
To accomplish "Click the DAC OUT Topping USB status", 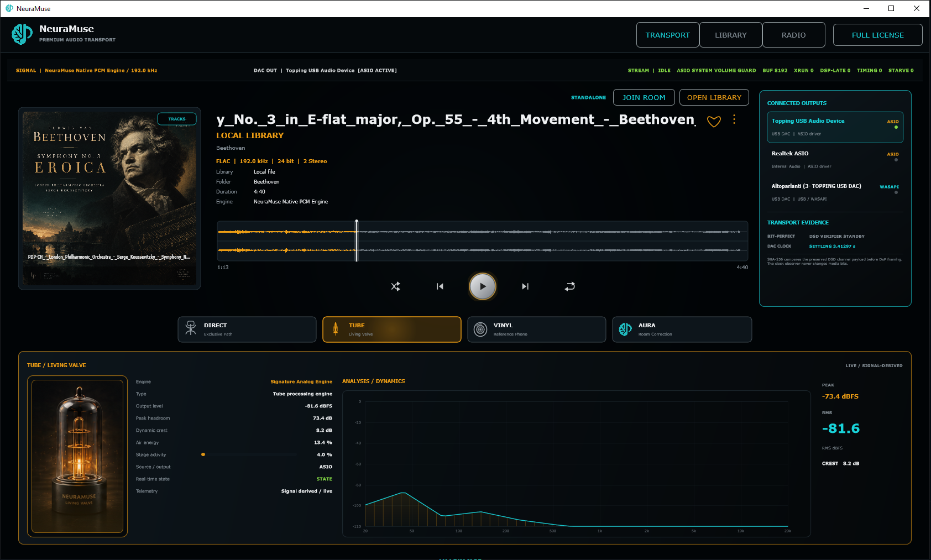I will click(325, 71).
